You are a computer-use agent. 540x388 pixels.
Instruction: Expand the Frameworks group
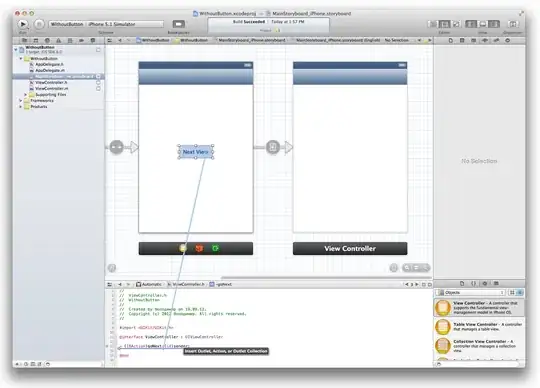21,101
